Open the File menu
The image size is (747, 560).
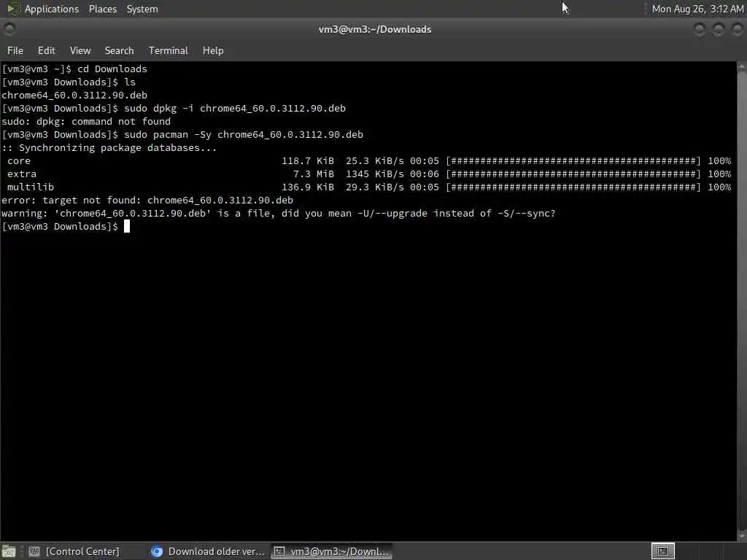pos(15,50)
